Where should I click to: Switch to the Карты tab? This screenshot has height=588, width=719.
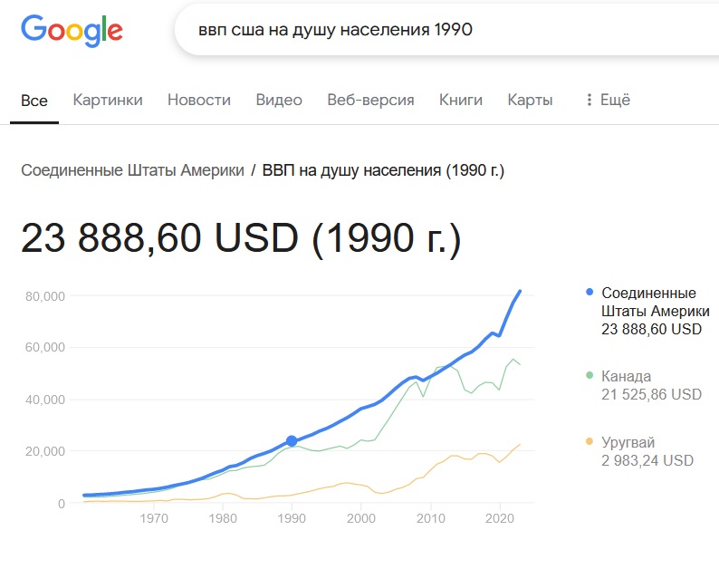[530, 100]
